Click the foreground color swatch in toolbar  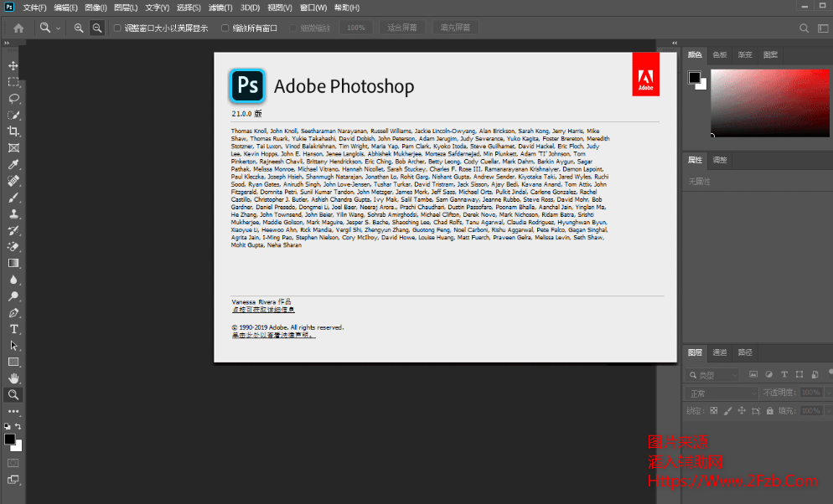click(9, 439)
